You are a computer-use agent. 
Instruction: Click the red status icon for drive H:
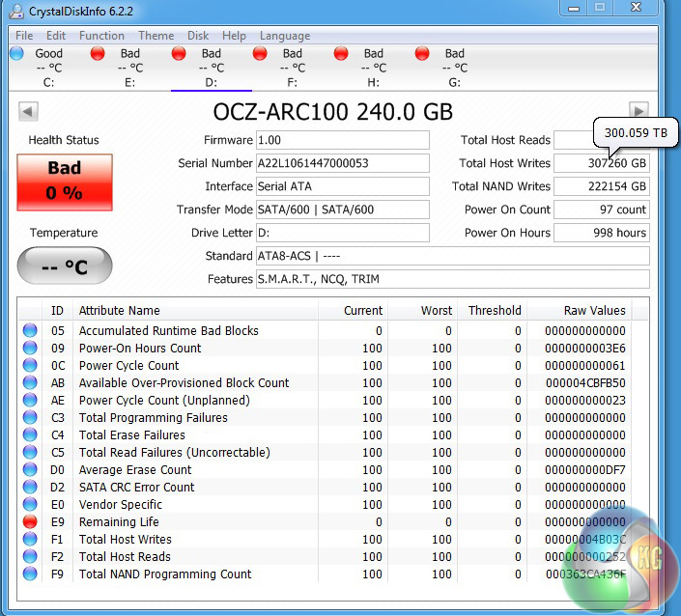click(x=341, y=54)
